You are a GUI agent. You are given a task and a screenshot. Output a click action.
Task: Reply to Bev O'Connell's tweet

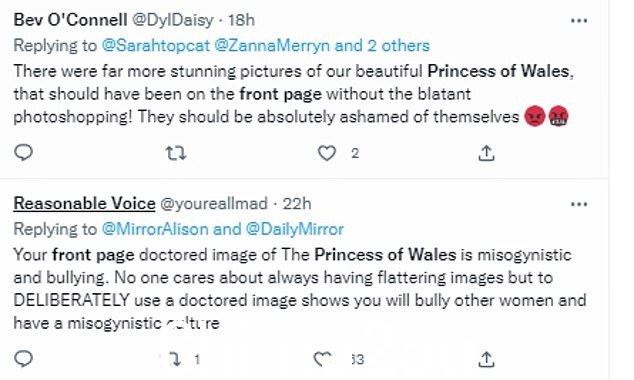click(x=23, y=153)
